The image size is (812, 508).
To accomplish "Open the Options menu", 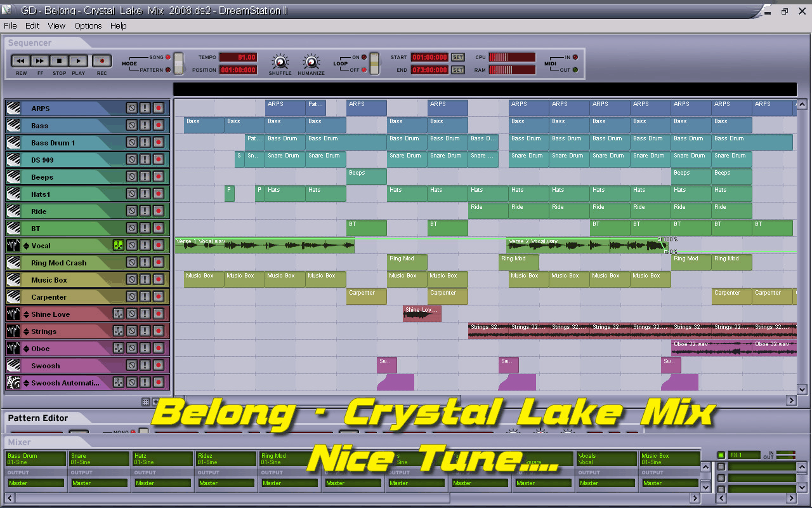I will (x=88, y=26).
